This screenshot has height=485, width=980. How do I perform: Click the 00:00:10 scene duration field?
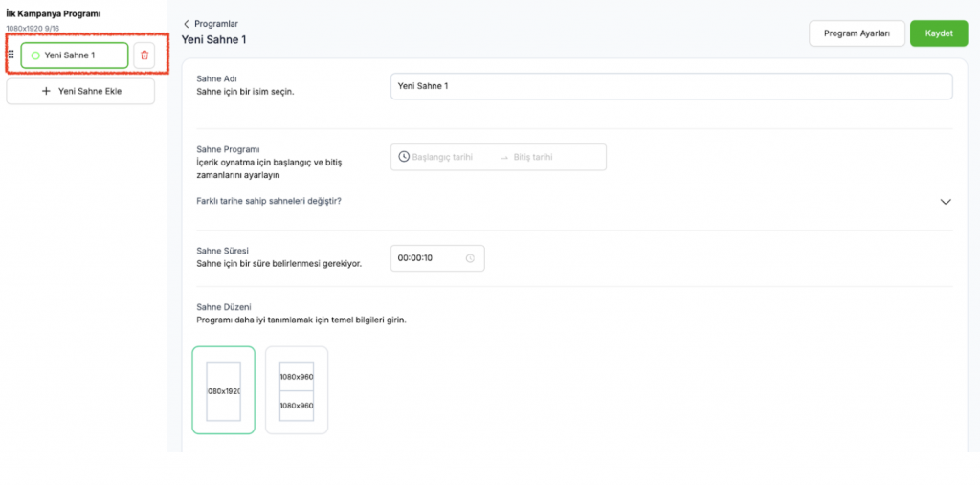point(428,258)
